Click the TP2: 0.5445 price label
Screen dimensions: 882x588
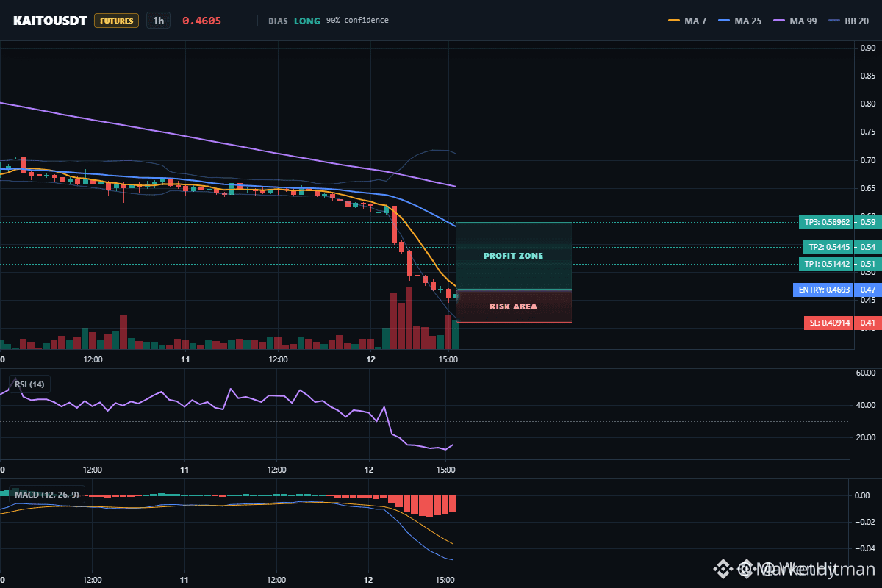(x=827, y=247)
